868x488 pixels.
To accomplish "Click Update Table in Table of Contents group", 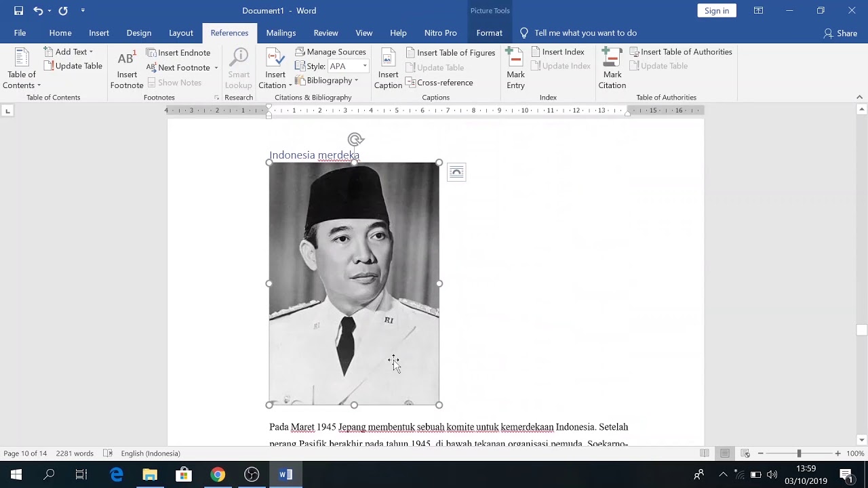I will tap(73, 66).
